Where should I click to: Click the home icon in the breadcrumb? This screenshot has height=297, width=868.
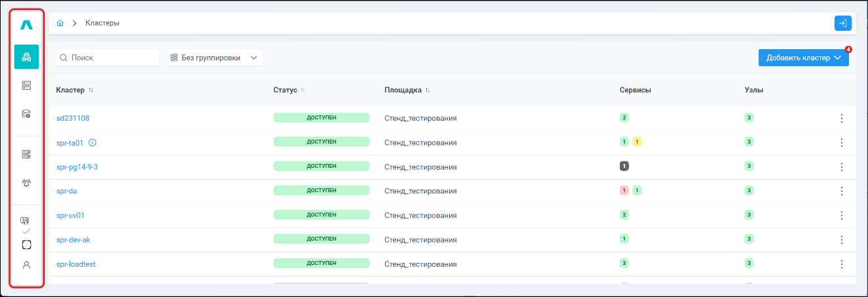(60, 23)
